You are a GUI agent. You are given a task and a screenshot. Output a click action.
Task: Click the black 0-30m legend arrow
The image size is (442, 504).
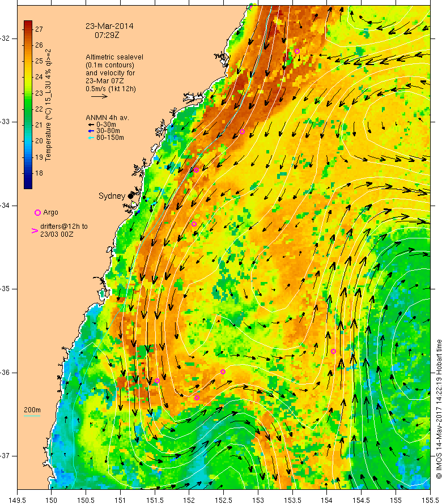point(91,125)
